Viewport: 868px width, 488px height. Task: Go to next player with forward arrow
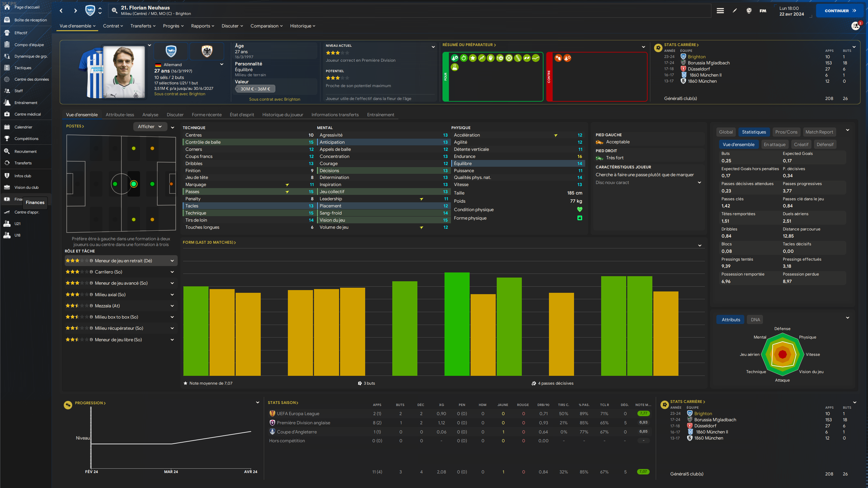click(x=75, y=11)
